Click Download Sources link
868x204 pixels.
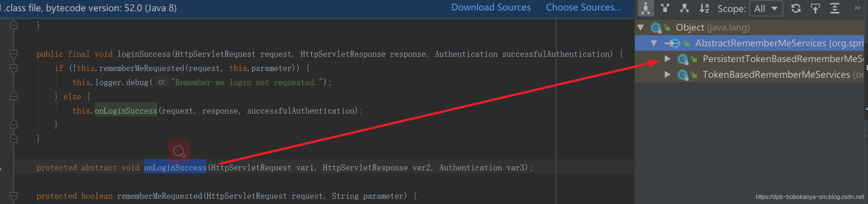click(491, 7)
